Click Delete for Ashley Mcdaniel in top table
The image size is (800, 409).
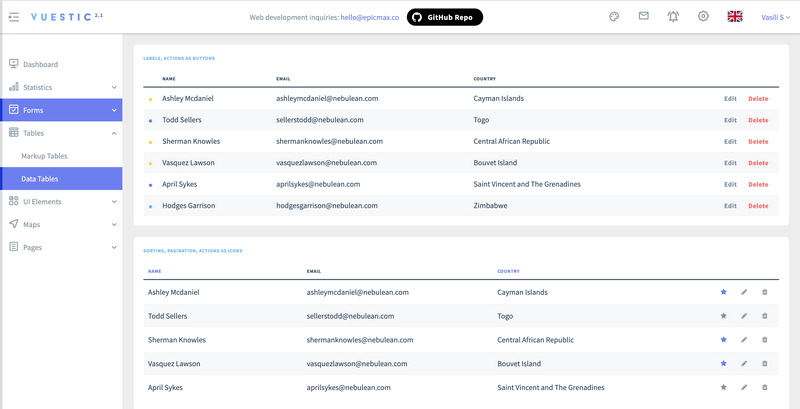[758, 99]
